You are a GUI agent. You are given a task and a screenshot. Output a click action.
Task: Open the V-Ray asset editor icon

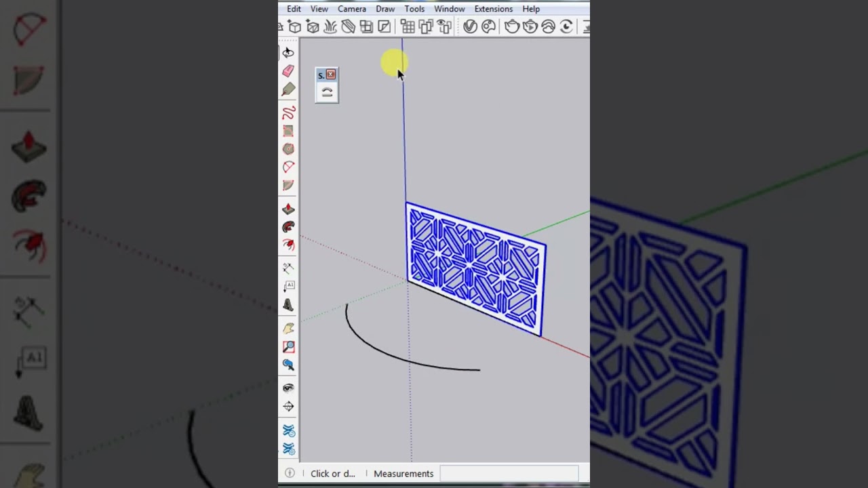pos(470,26)
